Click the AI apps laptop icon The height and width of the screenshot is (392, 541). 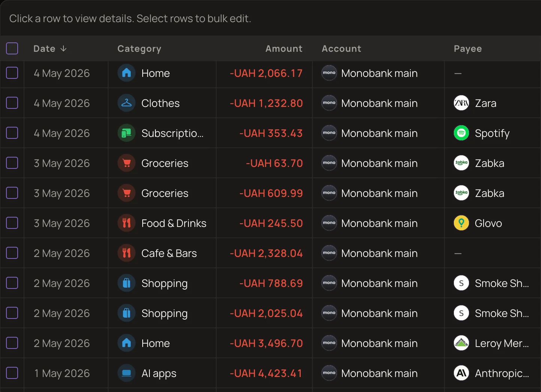[x=127, y=373]
